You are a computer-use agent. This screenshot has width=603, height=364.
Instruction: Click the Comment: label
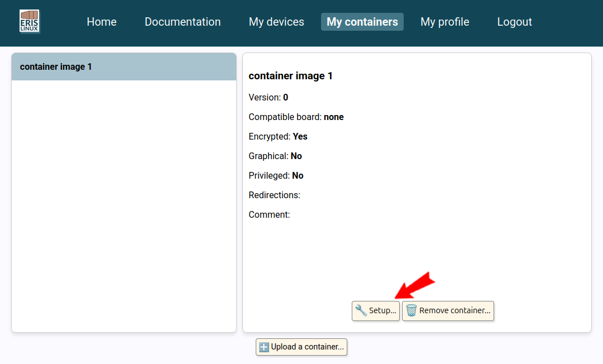[269, 215]
